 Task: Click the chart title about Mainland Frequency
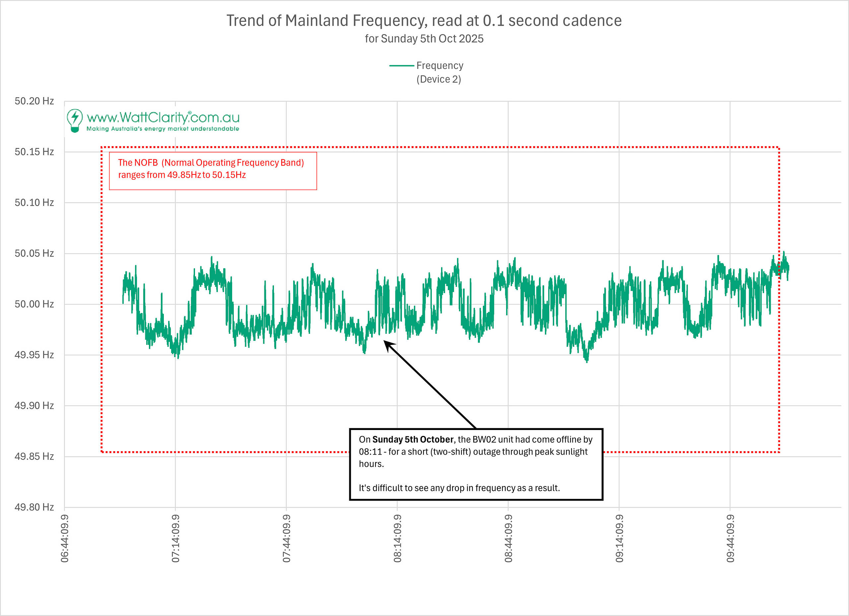click(424, 21)
